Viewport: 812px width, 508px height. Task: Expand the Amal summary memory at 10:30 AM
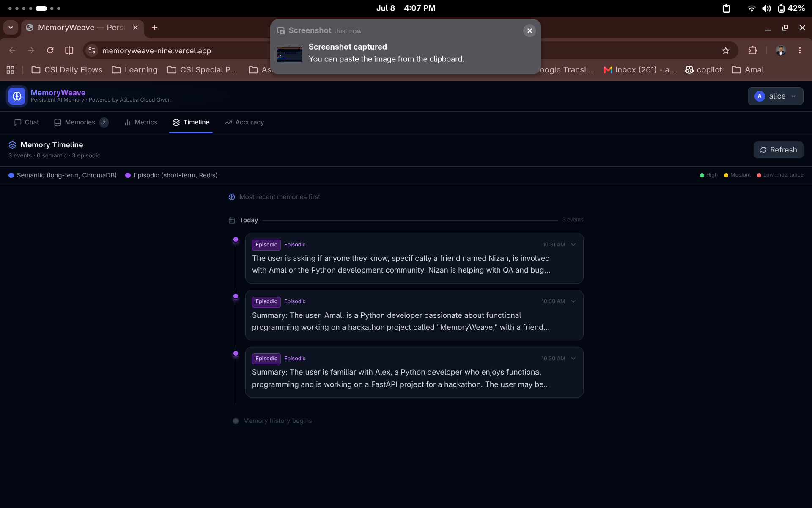pyautogui.click(x=573, y=301)
